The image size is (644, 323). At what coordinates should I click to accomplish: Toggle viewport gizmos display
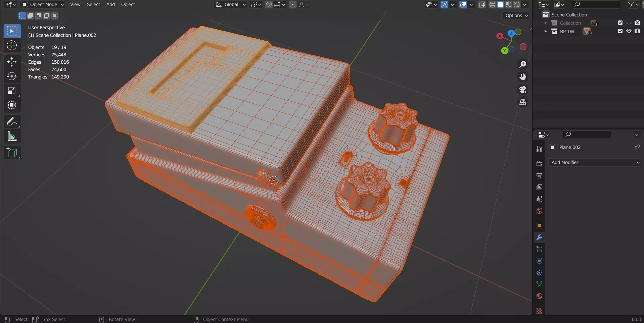(444, 4)
